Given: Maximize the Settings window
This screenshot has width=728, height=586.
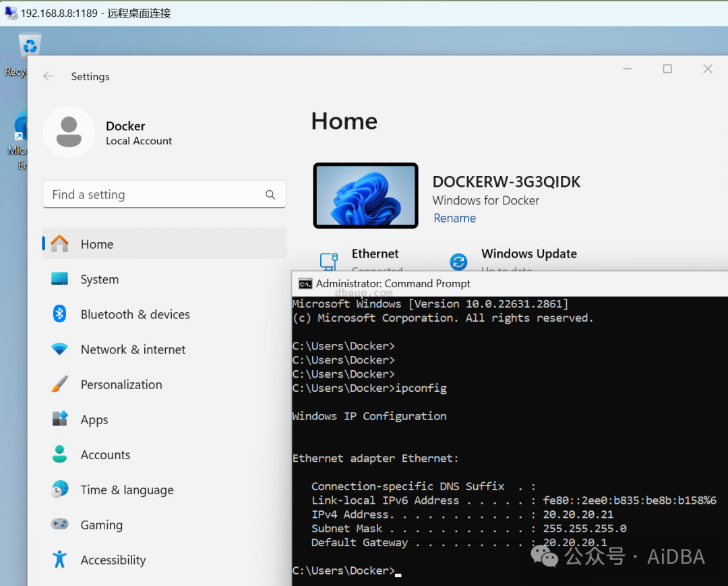Looking at the screenshot, I should [667, 69].
